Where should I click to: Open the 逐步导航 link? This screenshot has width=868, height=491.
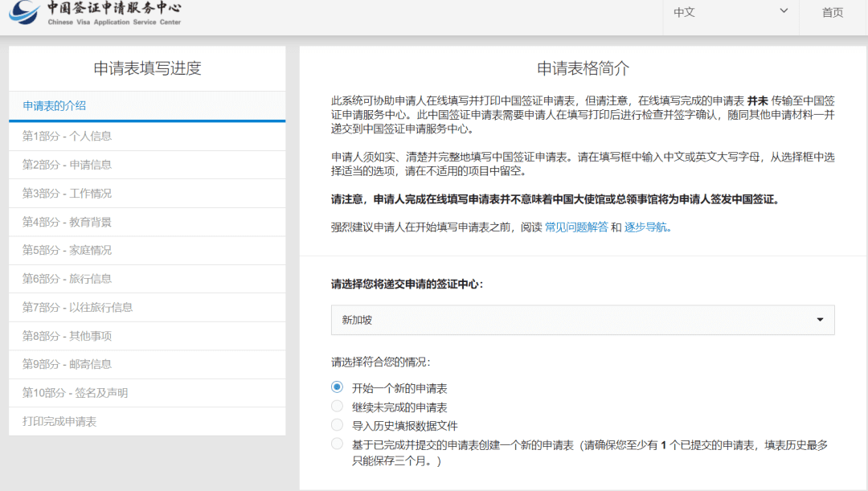coord(645,227)
